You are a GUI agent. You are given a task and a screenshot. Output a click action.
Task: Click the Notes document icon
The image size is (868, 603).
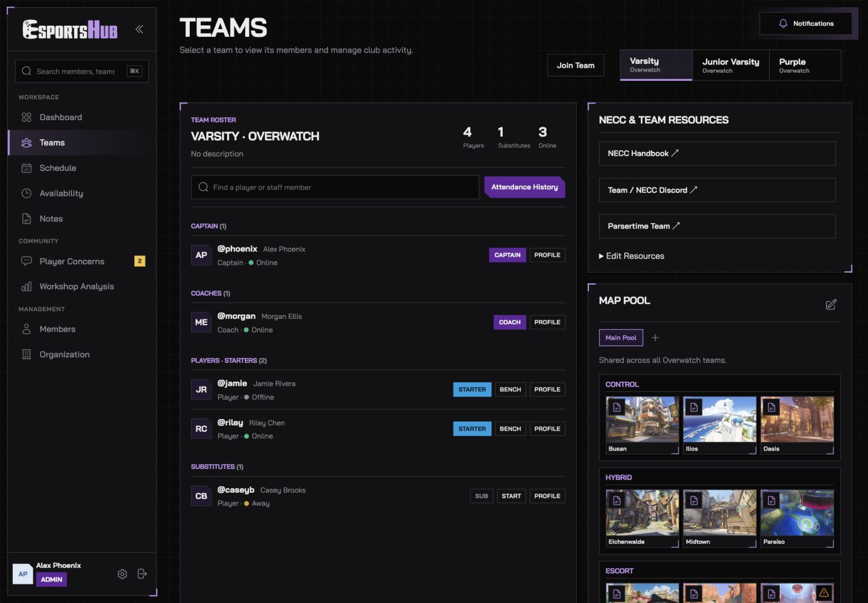27,219
